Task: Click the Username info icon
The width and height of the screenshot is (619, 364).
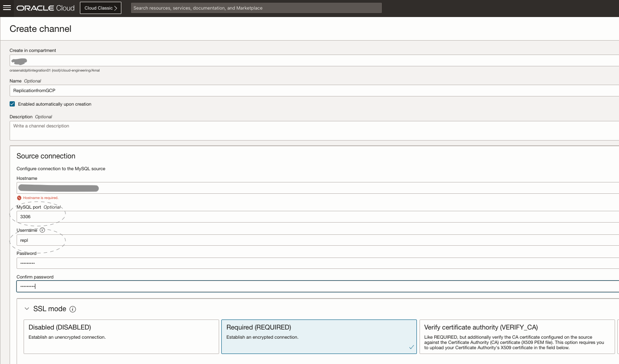Action: click(x=42, y=230)
